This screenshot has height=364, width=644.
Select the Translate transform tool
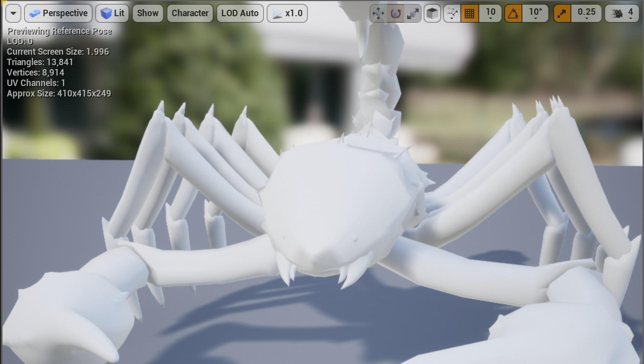point(378,13)
